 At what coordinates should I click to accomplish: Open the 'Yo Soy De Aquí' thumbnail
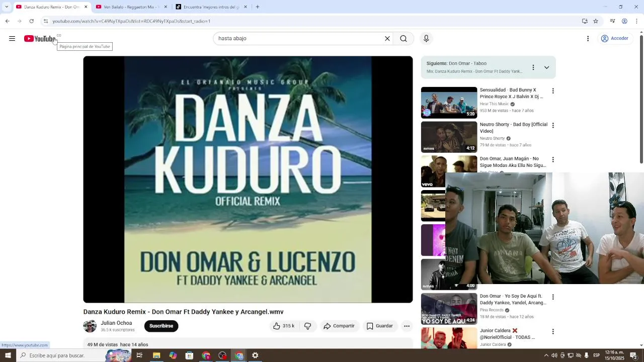[x=449, y=309]
